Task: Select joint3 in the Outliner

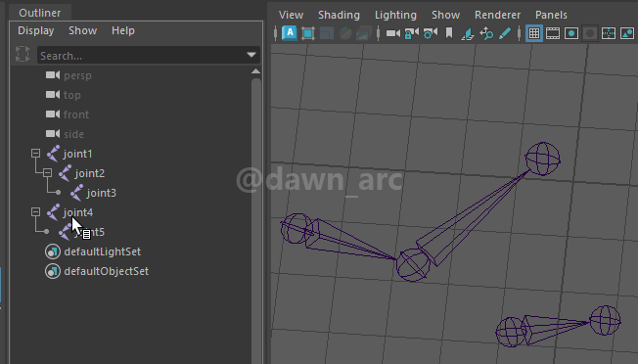Action: [x=102, y=193]
